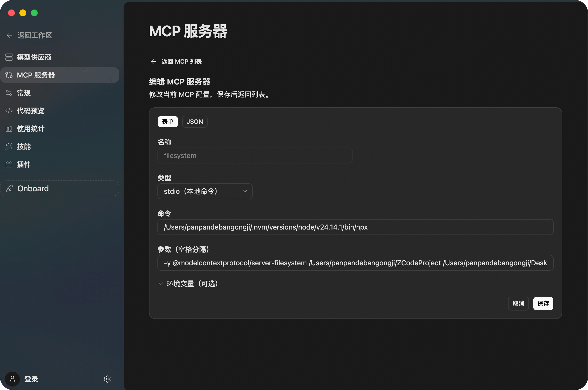
Task: Open the 类型 stdio dropdown
Action: 205,191
